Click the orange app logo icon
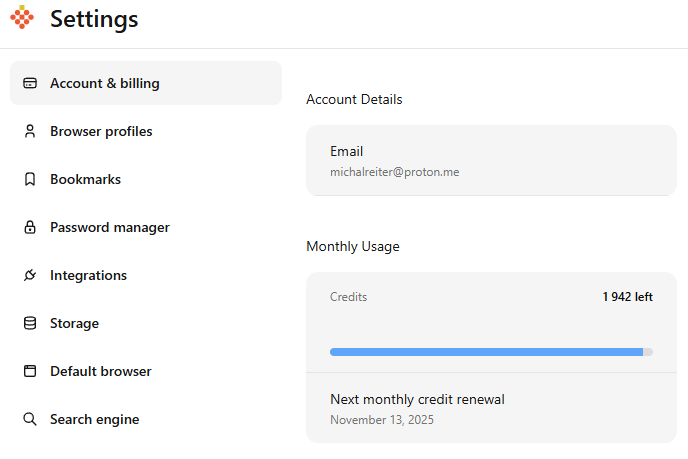Viewport: 688px width, 459px height. (22, 18)
